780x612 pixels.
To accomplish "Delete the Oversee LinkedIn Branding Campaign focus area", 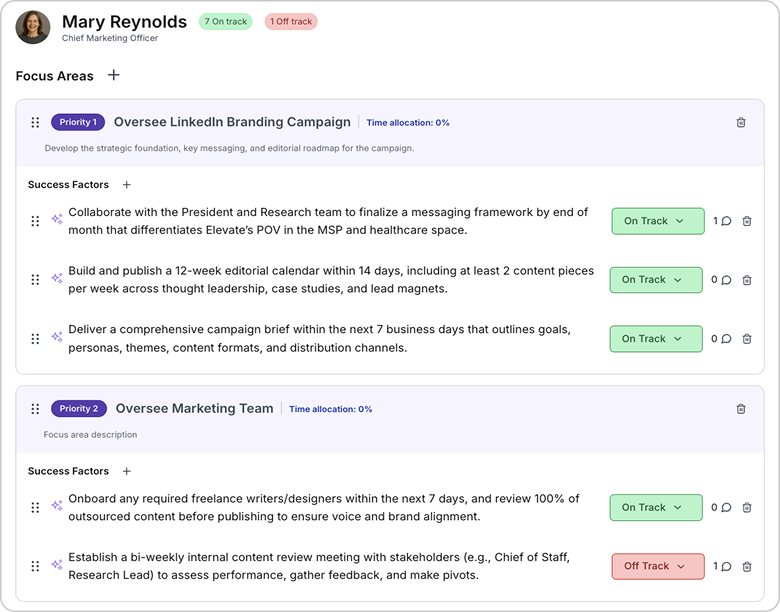I will click(x=741, y=123).
